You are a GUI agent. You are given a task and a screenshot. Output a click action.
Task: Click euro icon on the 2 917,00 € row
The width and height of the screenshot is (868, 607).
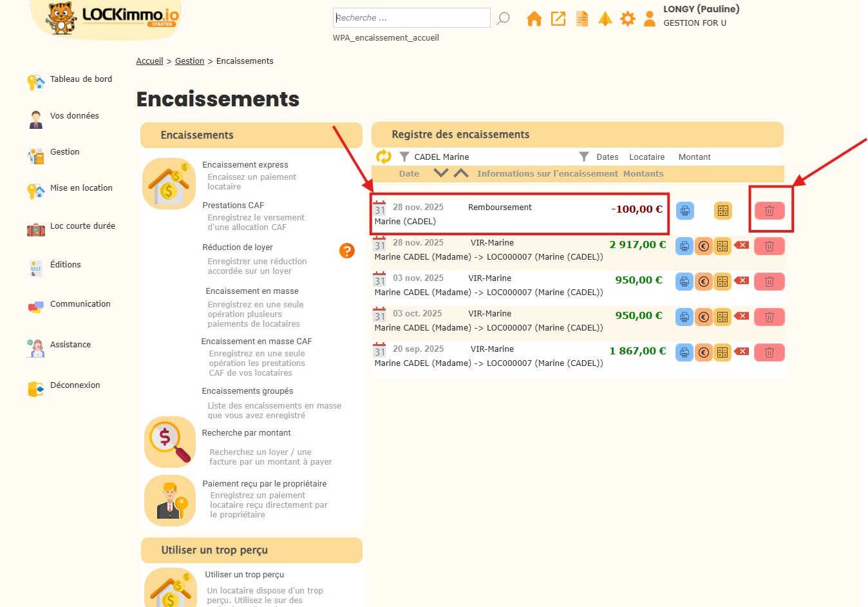click(703, 246)
